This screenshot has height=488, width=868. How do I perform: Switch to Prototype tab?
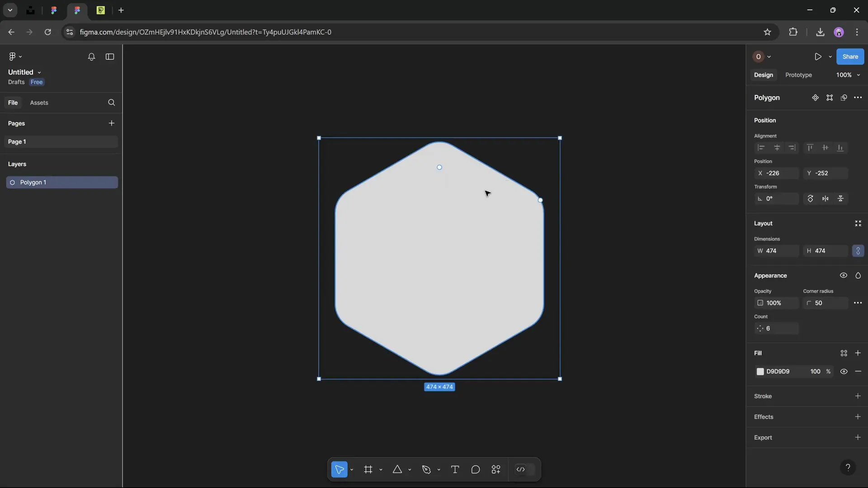point(798,75)
